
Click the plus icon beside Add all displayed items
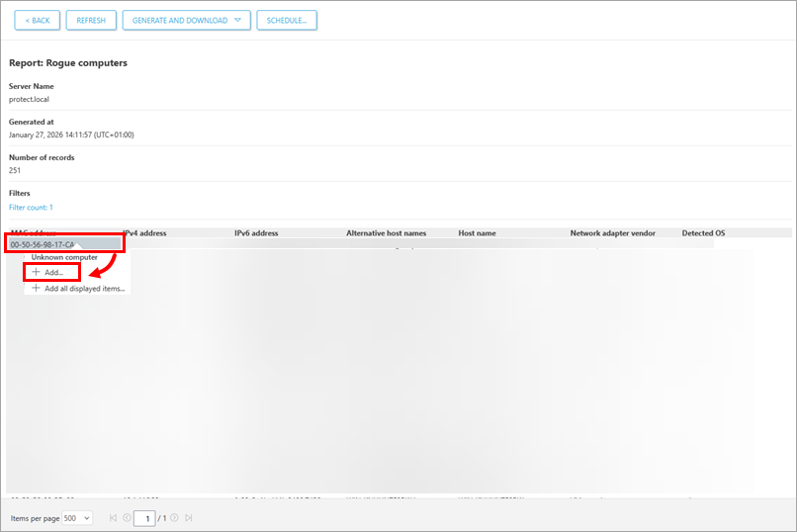pyautogui.click(x=37, y=289)
